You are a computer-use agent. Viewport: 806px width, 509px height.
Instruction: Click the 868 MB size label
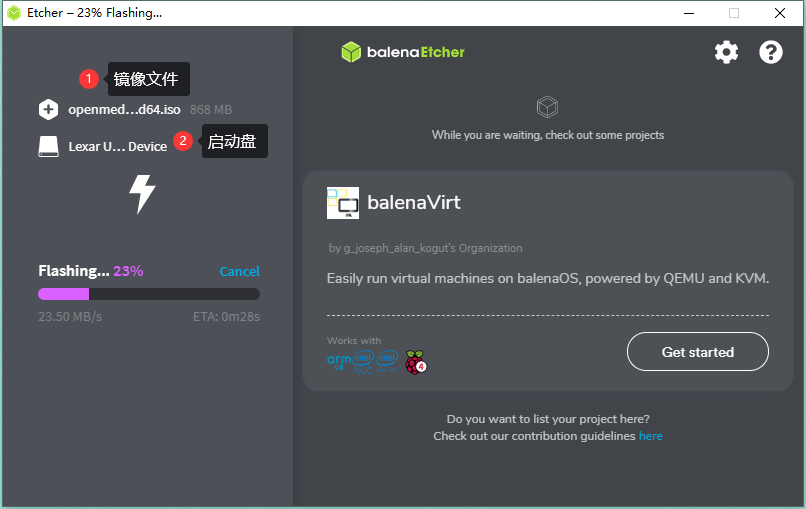click(x=211, y=110)
